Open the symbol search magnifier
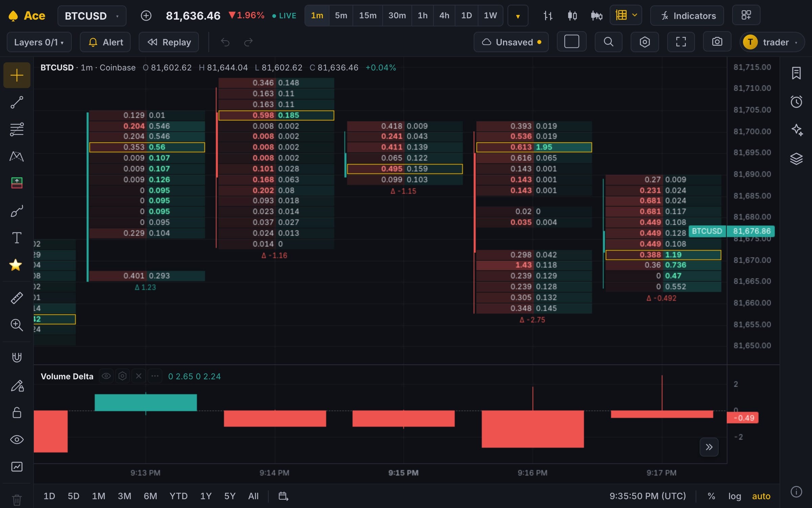Screen dimensions: 812x508 click(x=608, y=42)
